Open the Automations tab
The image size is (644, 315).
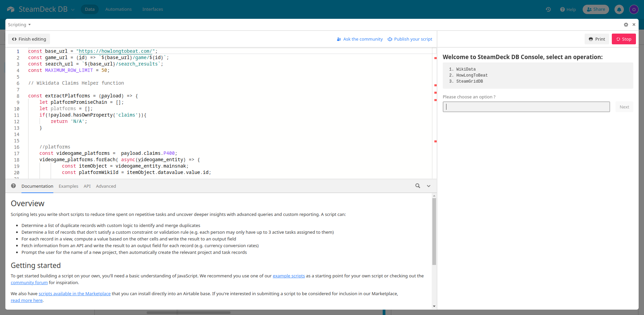118,9
